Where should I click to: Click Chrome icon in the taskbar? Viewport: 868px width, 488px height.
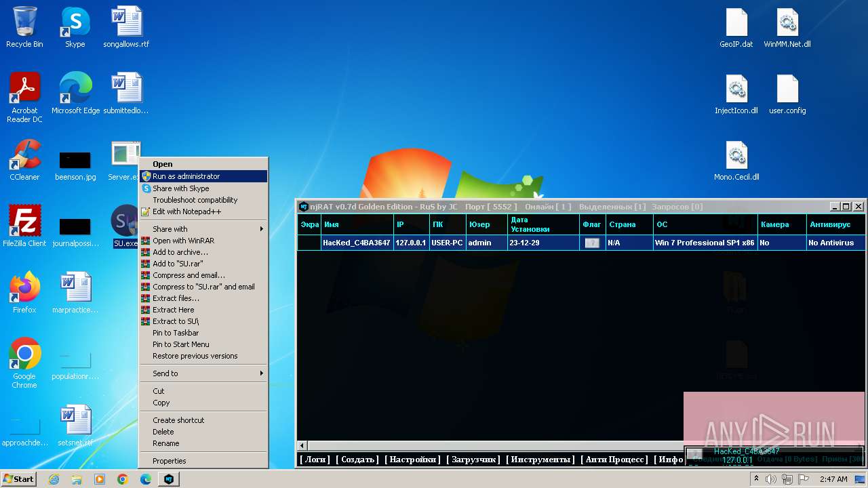tap(123, 479)
